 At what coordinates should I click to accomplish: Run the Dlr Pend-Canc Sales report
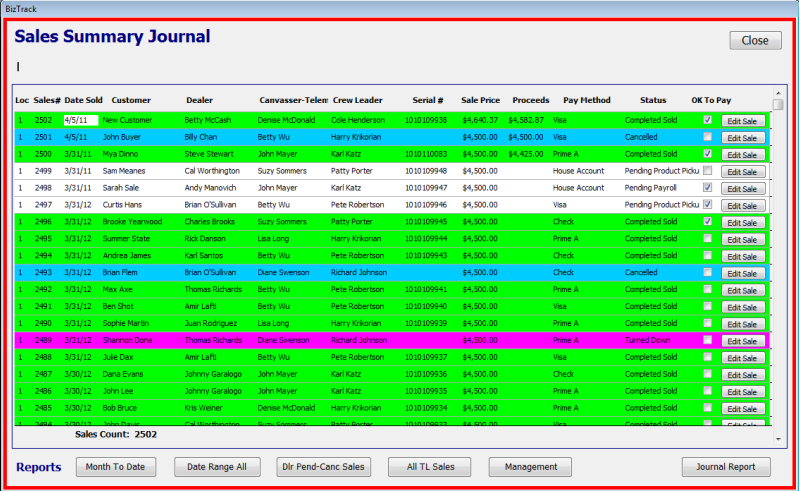tap(323, 467)
